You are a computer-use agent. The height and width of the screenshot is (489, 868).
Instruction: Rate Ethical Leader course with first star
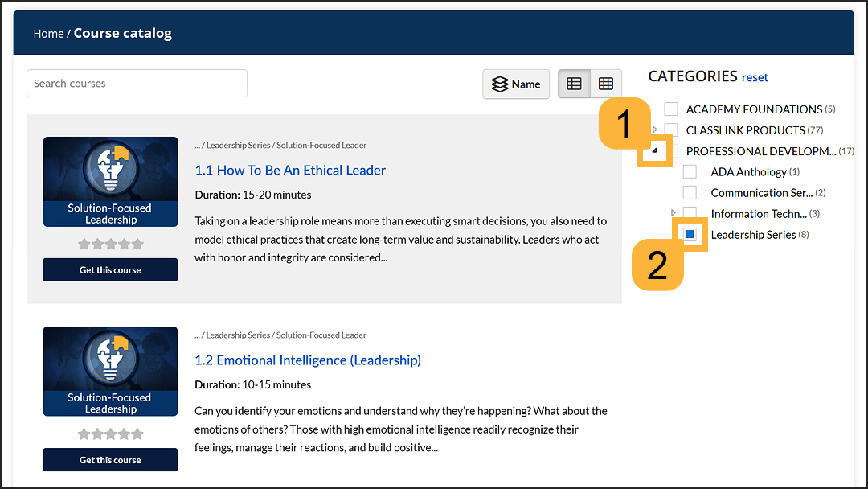[84, 243]
